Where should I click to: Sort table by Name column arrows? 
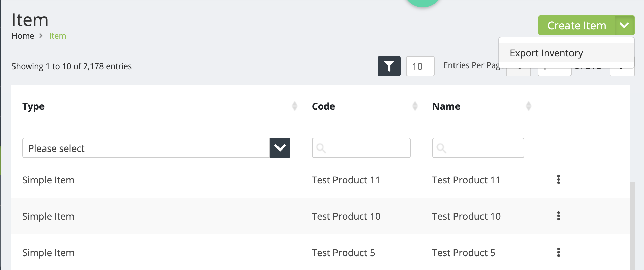[x=528, y=106]
